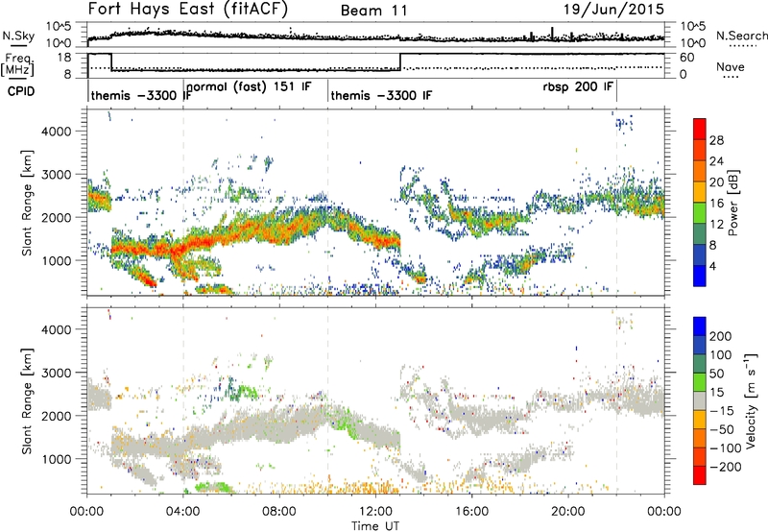Screen dimensions: 768x532
Task: Click the '60' Nave axis tick
Action: click(686, 58)
